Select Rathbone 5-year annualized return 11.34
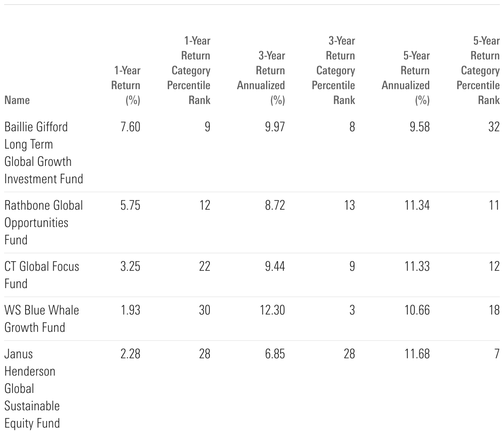 click(x=417, y=205)
